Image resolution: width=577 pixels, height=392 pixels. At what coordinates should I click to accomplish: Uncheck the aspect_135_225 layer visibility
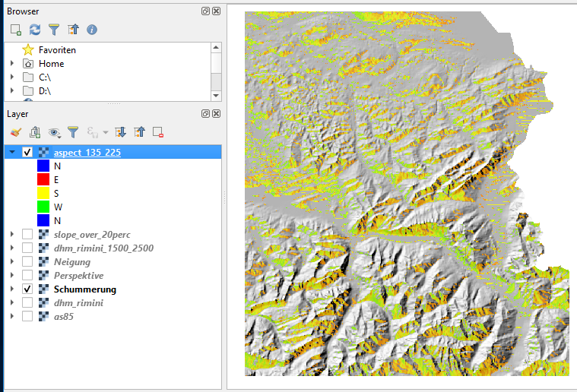pos(27,152)
